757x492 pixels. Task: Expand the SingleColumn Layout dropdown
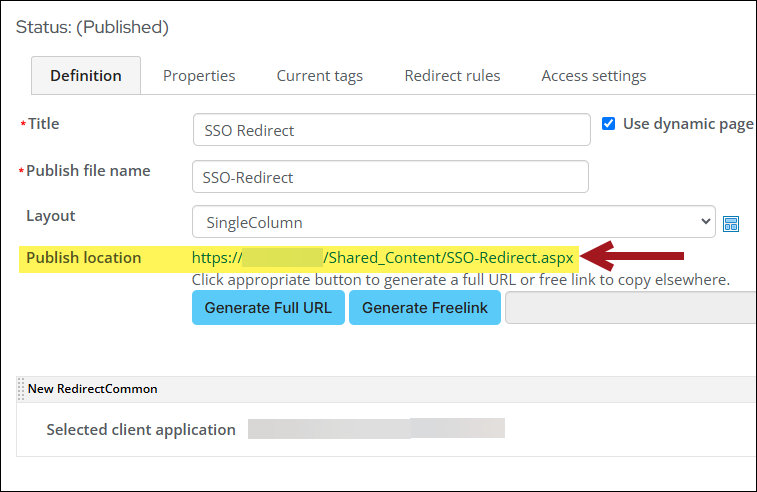click(x=454, y=222)
